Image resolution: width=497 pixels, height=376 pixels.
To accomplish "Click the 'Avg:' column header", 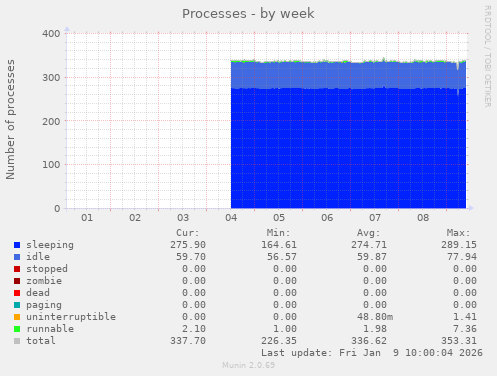I will tap(368, 233).
